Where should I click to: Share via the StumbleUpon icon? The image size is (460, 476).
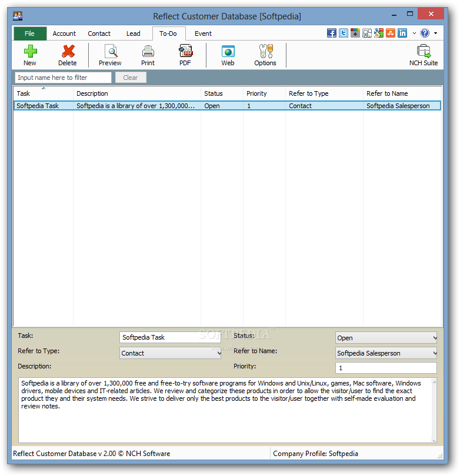(x=391, y=33)
